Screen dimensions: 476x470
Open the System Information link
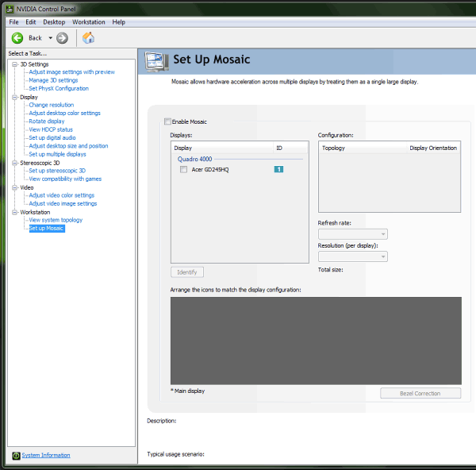tap(46, 455)
